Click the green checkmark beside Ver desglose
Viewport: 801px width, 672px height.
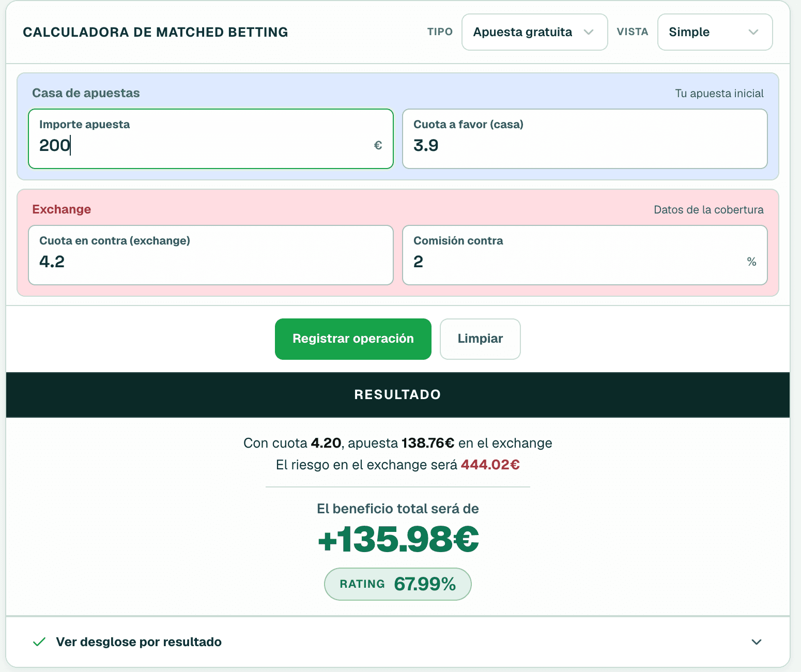point(39,642)
